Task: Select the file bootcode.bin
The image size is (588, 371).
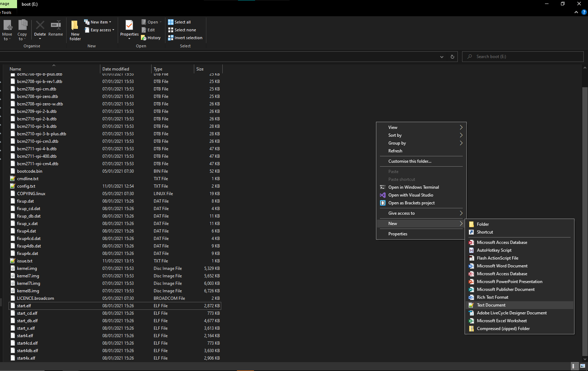Action: 115,171
